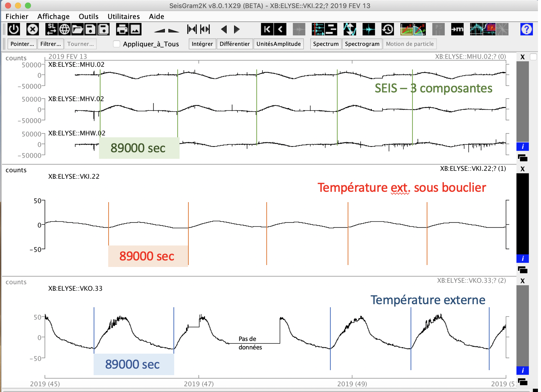Open the Affichage menu
The height and width of the screenshot is (392, 541).
pyautogui.click(x=53, y=16)
